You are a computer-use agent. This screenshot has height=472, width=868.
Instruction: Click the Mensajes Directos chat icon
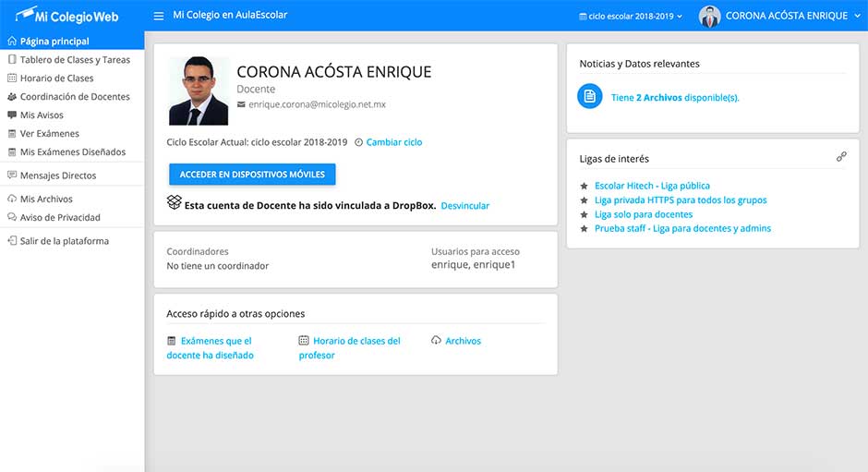point(12,175)
